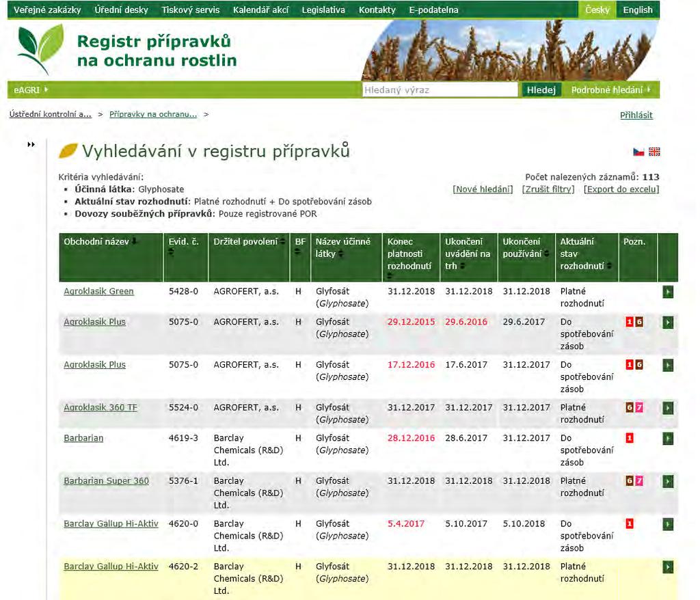Screen dimensions: 700x600
Task: Open detail arrow for Barbarian Super 360 row
Action: pyautogui.click(x=668, y=481)
